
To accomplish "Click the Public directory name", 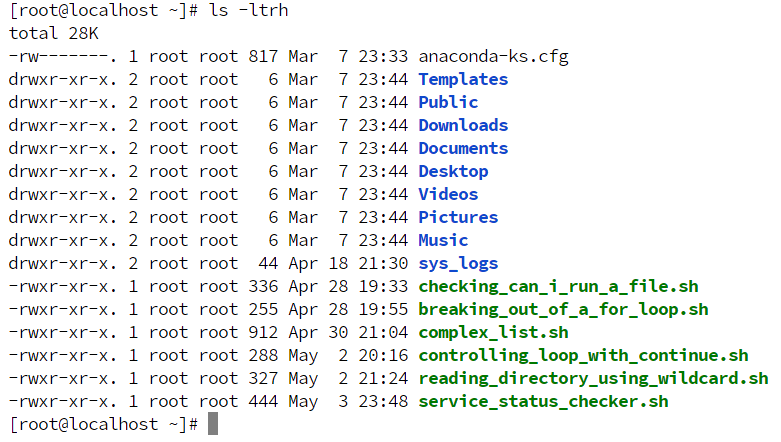I will click(x=448, y=102).
